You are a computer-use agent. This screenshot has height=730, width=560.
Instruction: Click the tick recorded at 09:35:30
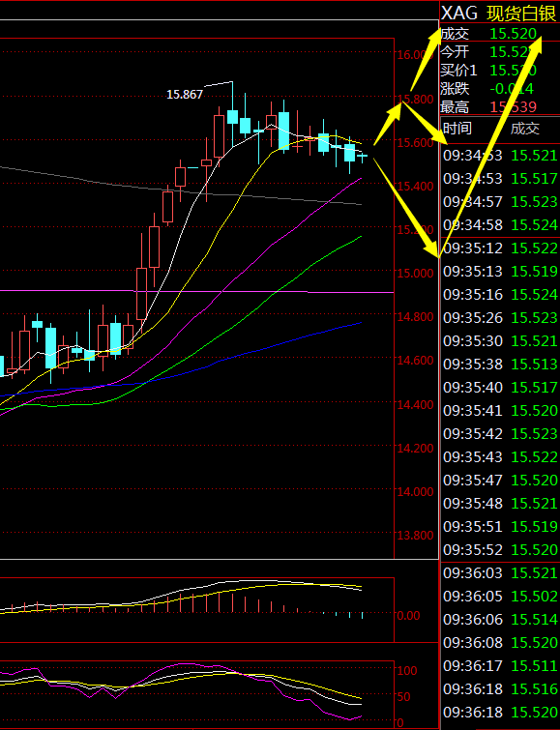pos(500,341)
